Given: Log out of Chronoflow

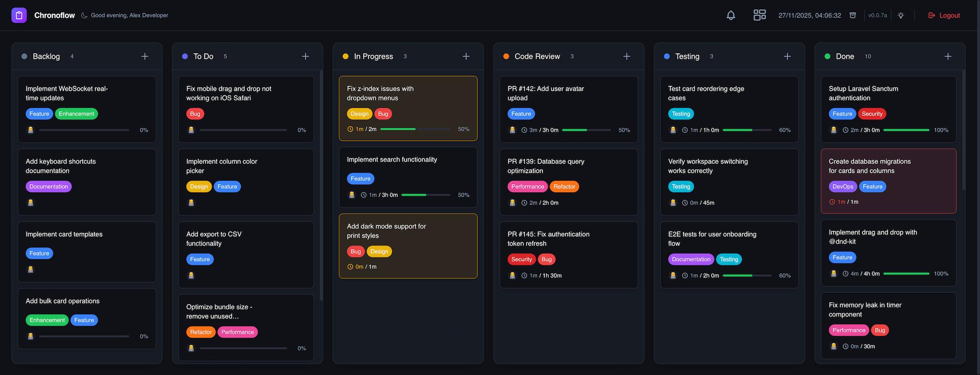Looking at the screenshot, I should [944, 15].
